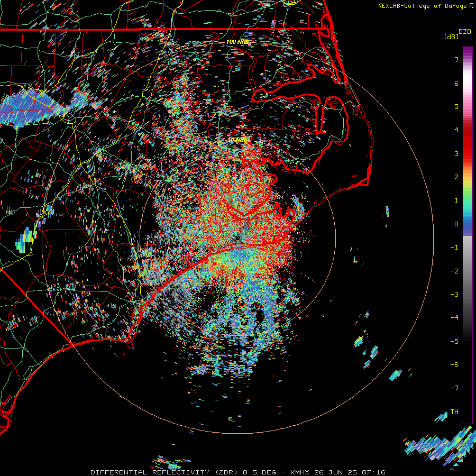Viewport: 476px width, 476px height.
Task: Click the 0 value on the scale
Action: (456, 224)
